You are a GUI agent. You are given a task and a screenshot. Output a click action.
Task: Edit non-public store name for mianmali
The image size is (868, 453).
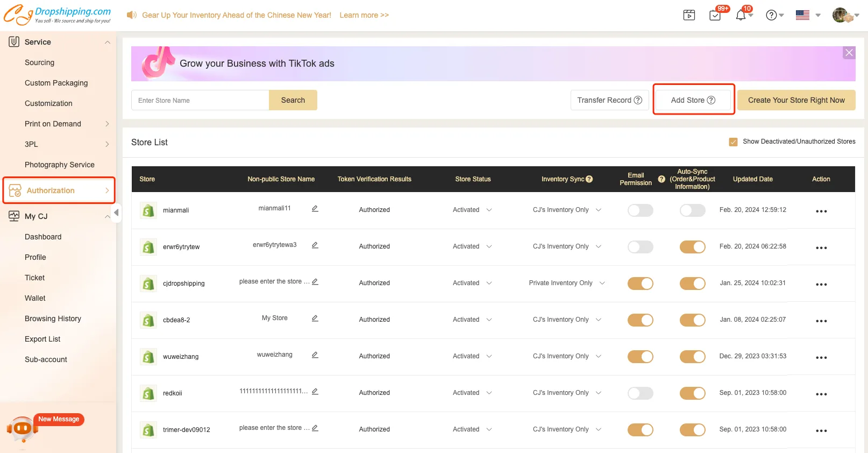pyautogui.click(x=315, y=209)
